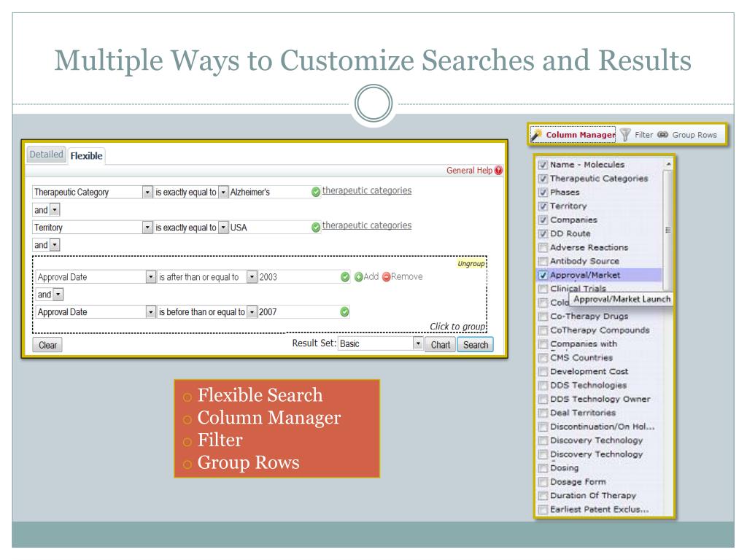Screen dimensions: 747x560
Task: Open the second Approval Date field dropdown
Action: (150, 312)
